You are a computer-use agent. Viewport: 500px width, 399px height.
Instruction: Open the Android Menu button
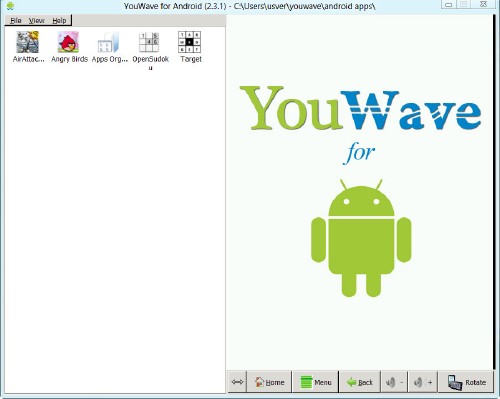point(316,382)
